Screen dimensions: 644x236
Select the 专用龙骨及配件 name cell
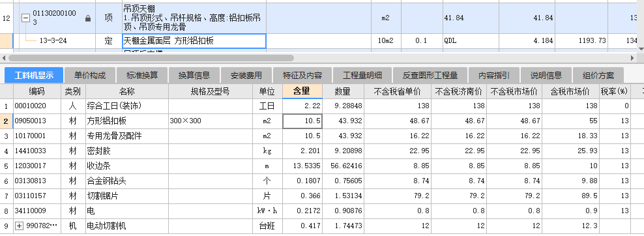point(127,136)
